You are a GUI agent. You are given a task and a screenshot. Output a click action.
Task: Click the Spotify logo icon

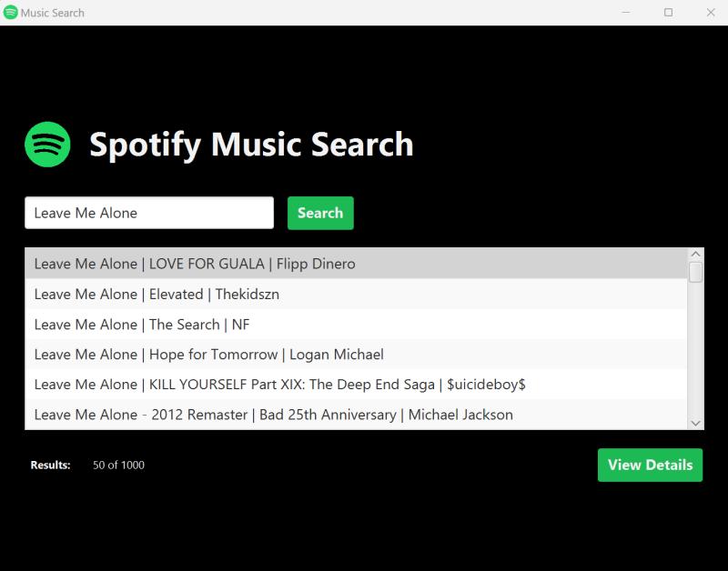(x=48, y=143)
